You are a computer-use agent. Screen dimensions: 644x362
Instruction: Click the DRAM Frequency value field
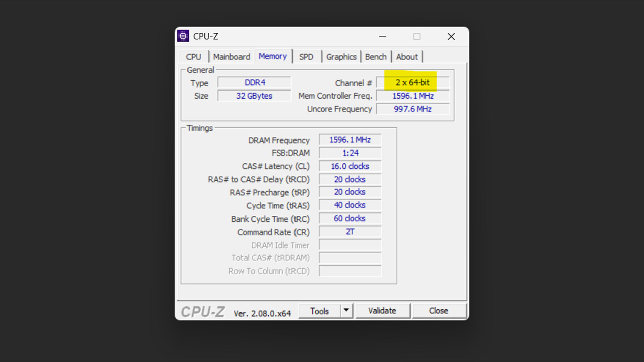pos(350,140)
